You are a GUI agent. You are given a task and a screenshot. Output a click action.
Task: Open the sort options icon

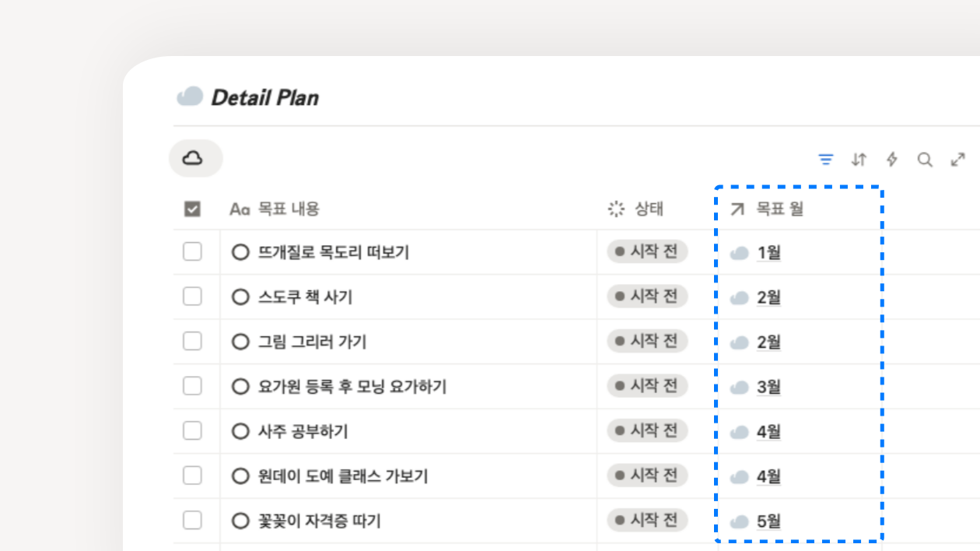[x=859, y=160]
